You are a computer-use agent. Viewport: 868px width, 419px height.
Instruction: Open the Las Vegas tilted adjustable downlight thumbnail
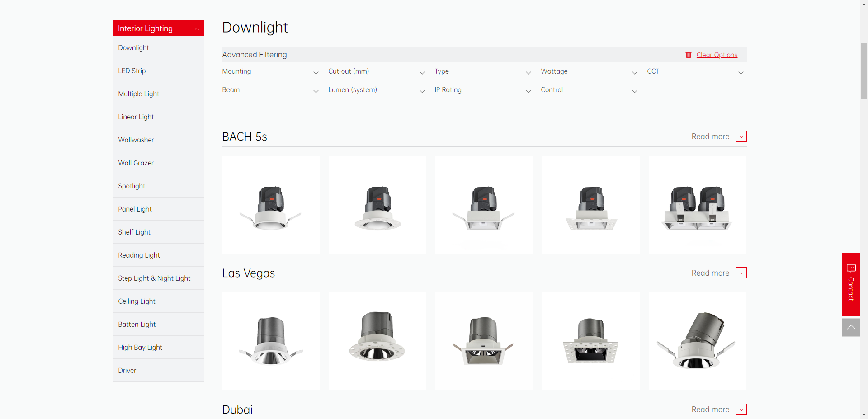697,341
